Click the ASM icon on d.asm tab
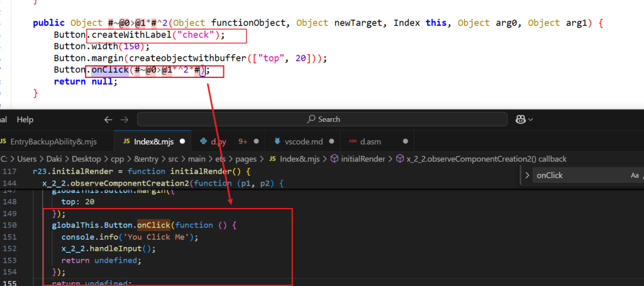644x286 pixels. (x=353, y=141)
